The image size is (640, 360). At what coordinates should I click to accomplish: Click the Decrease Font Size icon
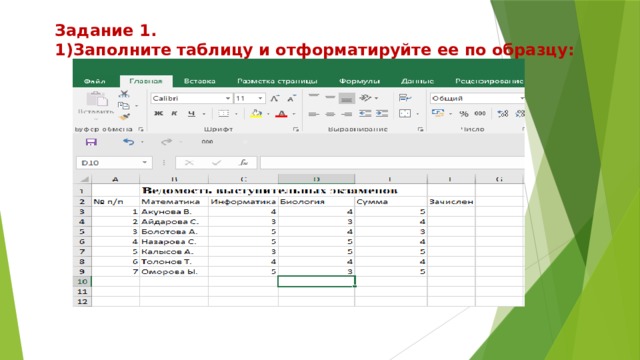[x=291, y=98]
